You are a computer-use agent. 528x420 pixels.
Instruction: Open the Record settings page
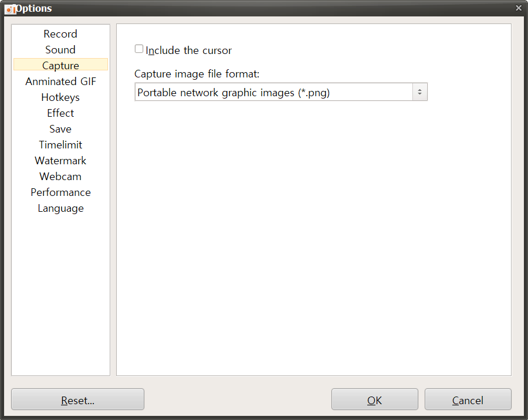[60, 33]
